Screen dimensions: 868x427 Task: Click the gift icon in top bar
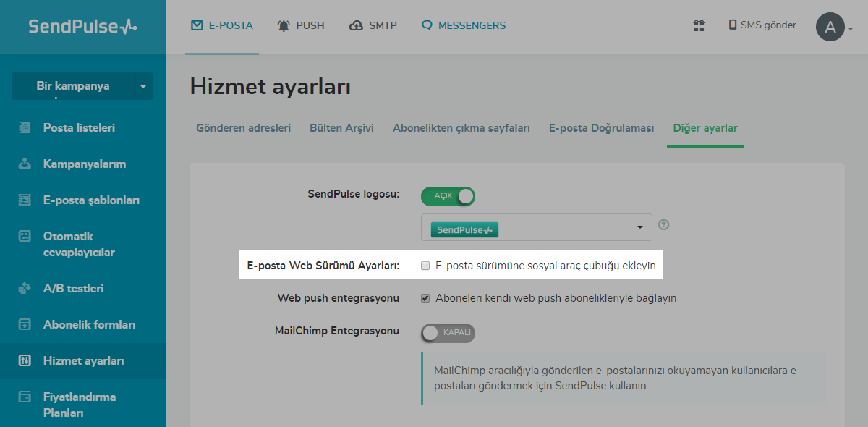click(x=699, y=25)
